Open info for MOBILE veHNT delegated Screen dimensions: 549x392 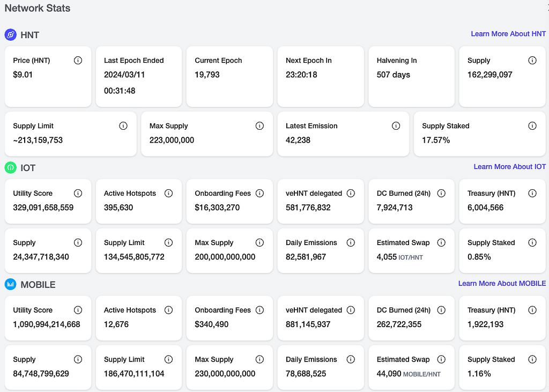pos(351,310)
